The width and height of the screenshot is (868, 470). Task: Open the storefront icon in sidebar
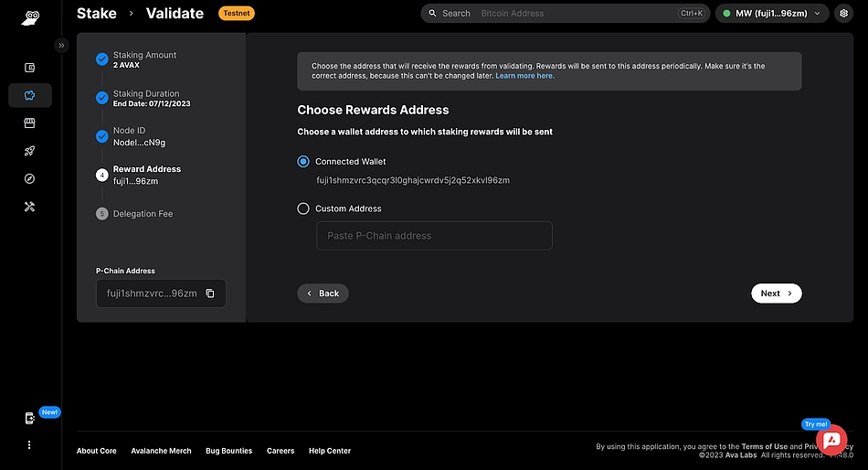tap(29, 123)
